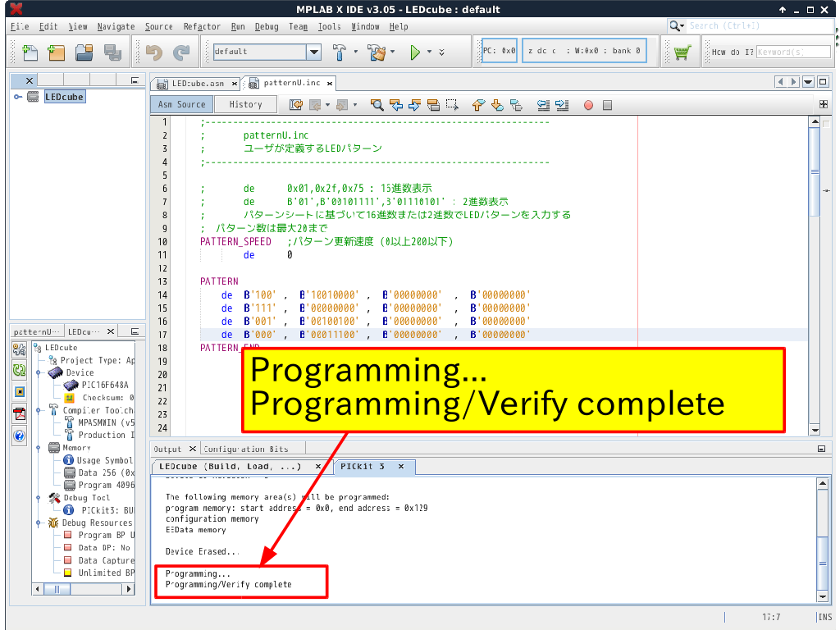
Task: Maximize the editor window area
Action: coord(824,82)
